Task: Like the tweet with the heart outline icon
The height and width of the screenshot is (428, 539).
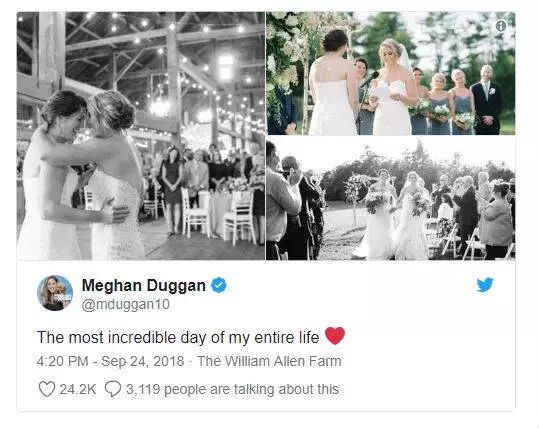Action: pos(46,389)
